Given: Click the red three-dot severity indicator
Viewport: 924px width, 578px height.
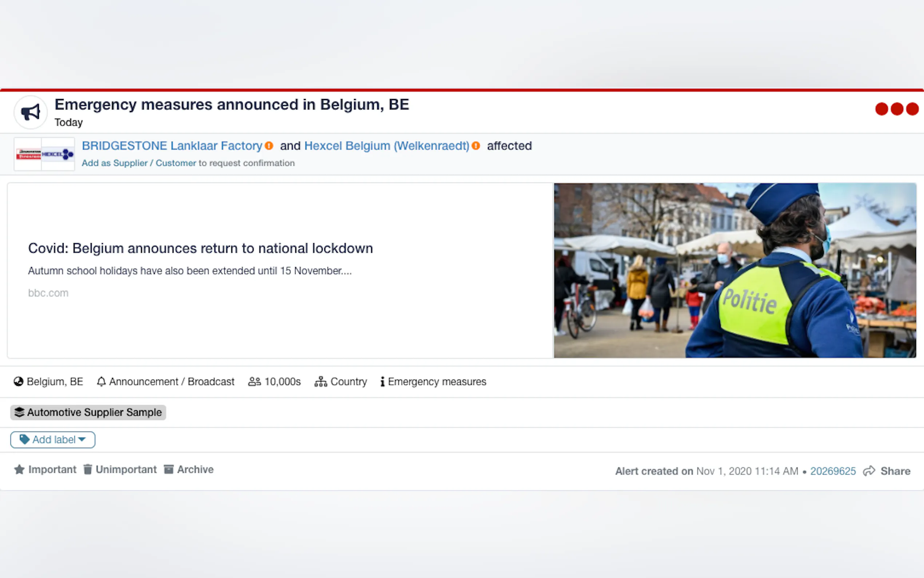Looking at the screenshot, I should pyautogui.click(x=896, y=109).
